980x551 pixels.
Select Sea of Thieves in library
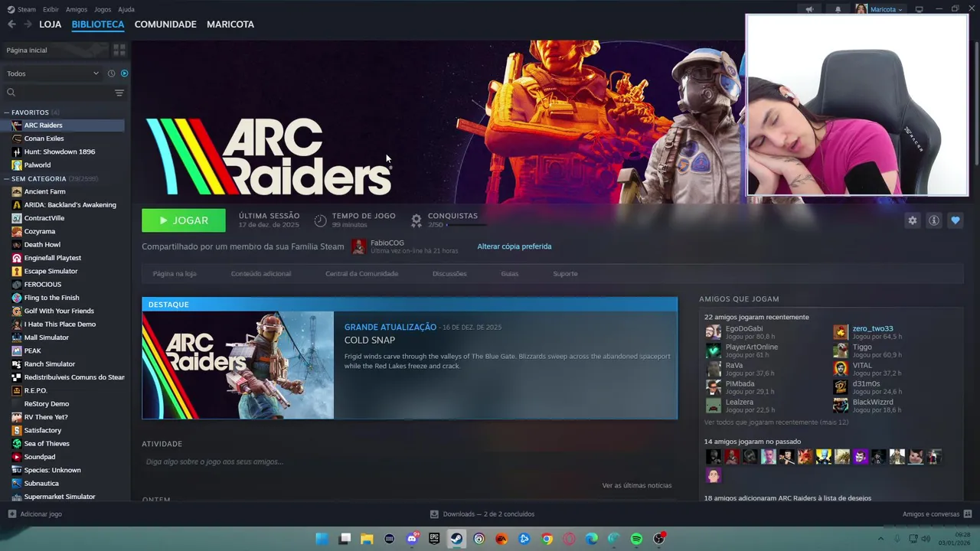point(47,444)
